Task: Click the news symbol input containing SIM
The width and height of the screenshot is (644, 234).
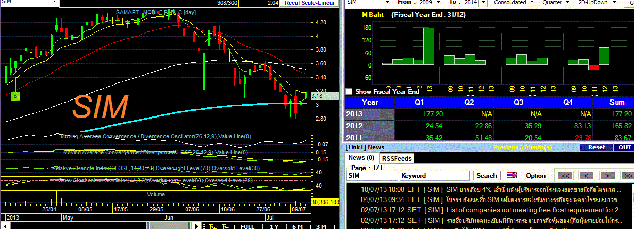Action: tap(372, 176)
